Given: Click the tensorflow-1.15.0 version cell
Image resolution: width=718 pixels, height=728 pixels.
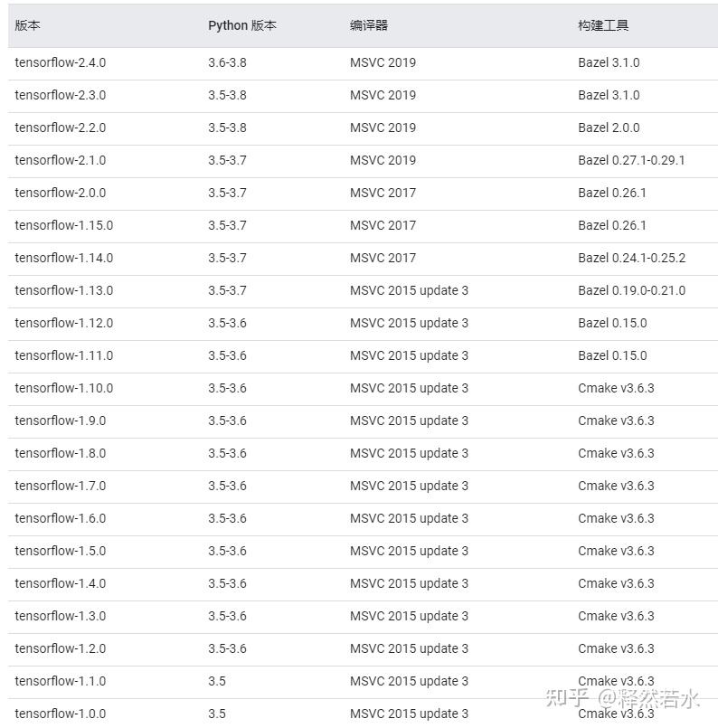Looking at the screenshot, I should pyautogui.click(x=63, y=225).
